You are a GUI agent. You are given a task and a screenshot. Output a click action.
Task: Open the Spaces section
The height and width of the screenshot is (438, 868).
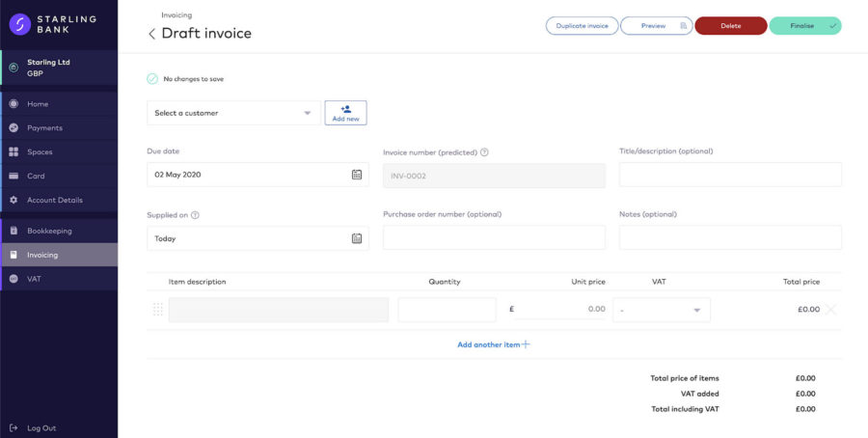click(x=40, y=151)
